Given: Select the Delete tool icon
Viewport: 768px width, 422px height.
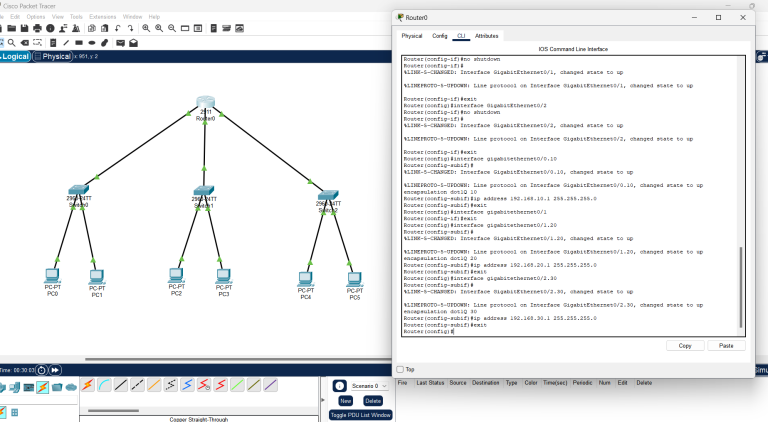Looking at the screenshot, I should (24, 43).
